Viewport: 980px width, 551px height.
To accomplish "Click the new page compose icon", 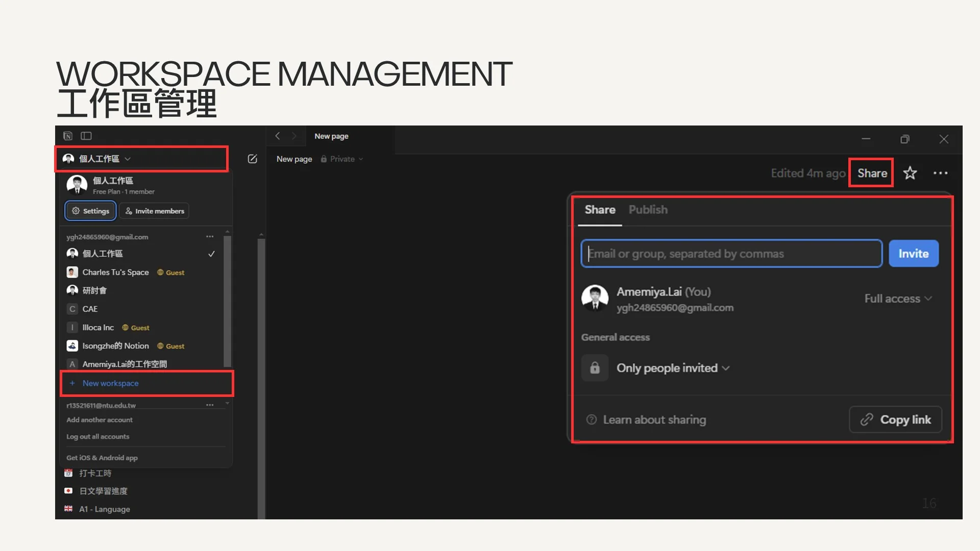I will (252, 159).
